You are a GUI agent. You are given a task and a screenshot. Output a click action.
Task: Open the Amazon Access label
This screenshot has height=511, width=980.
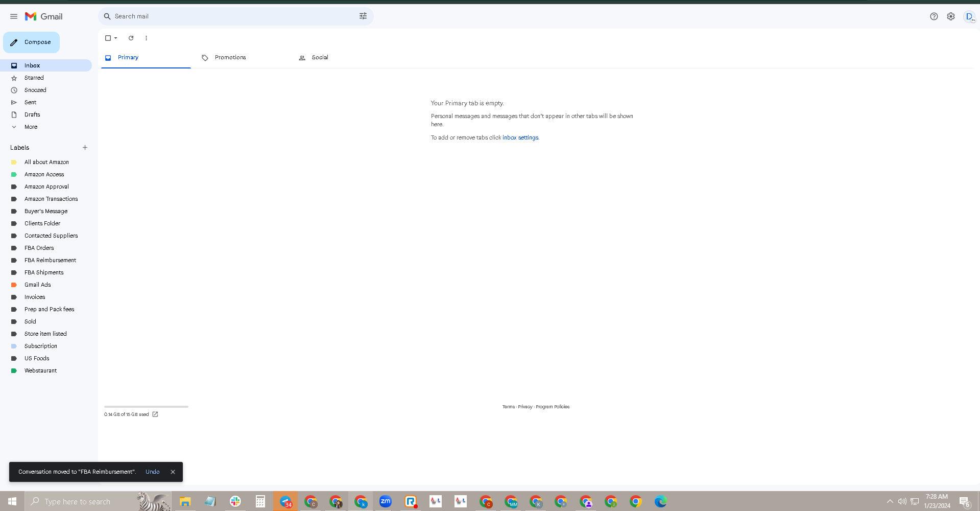[x=46, y=174]
